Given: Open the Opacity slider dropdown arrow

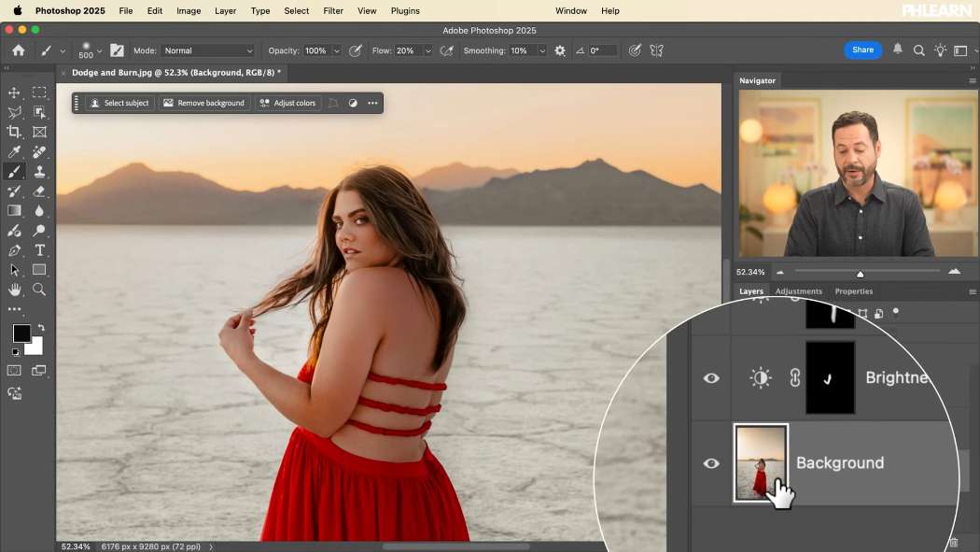Looking at the screenshot, I should (336, 50).
